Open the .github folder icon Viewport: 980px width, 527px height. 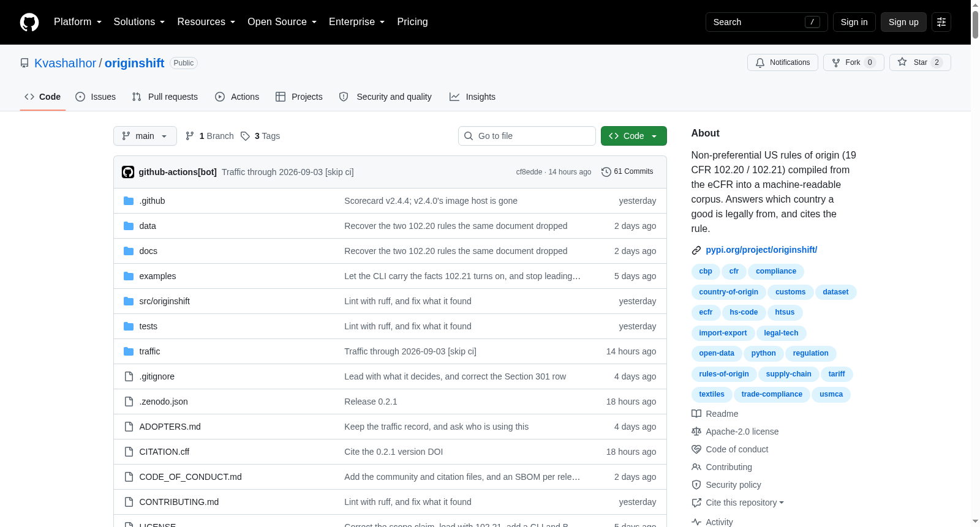[129, 201]
